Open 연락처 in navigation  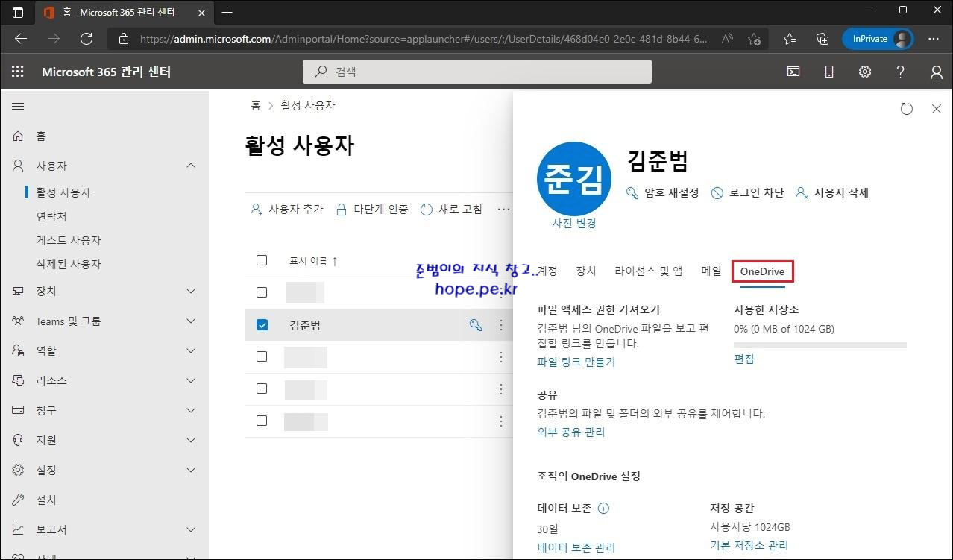(x=51, y=216)
